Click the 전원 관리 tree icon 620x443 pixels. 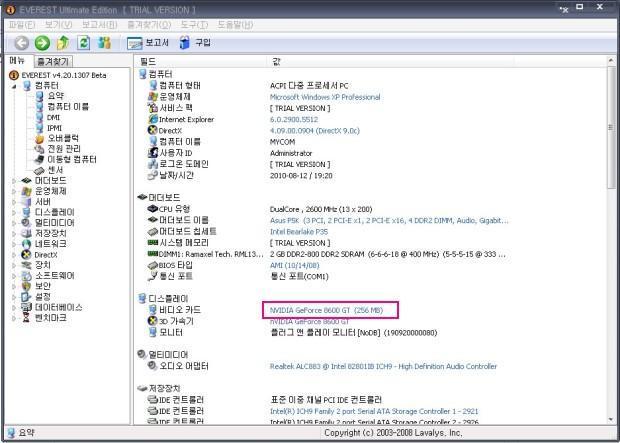[x=39, y=149]
